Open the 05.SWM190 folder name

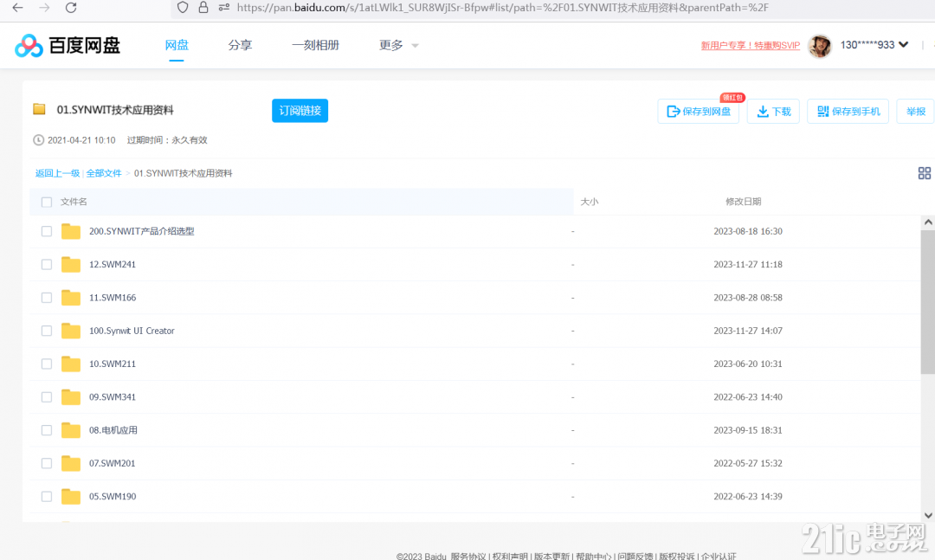pos(112,496)
